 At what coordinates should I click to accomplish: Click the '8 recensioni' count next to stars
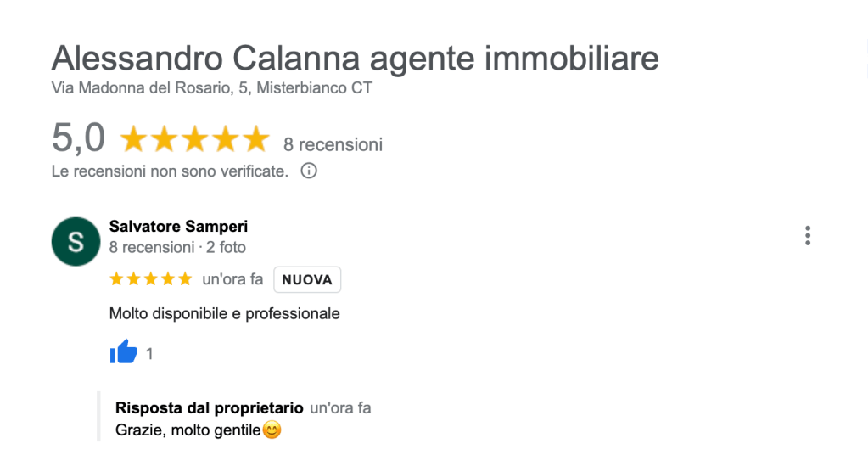[x=333, y=144]
